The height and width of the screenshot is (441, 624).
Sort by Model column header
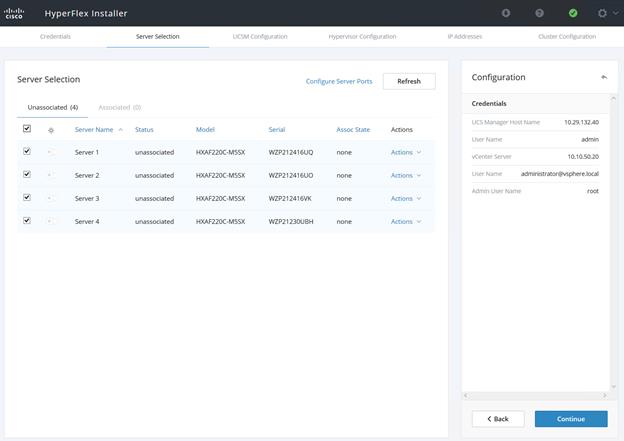(205, 130)
